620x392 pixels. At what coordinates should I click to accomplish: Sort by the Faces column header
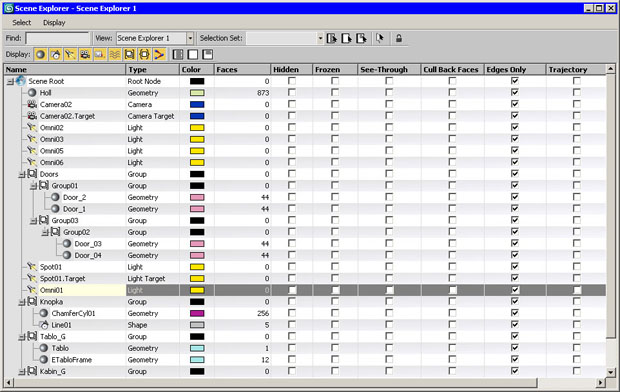pyautogui.click(x=242, y=70)
